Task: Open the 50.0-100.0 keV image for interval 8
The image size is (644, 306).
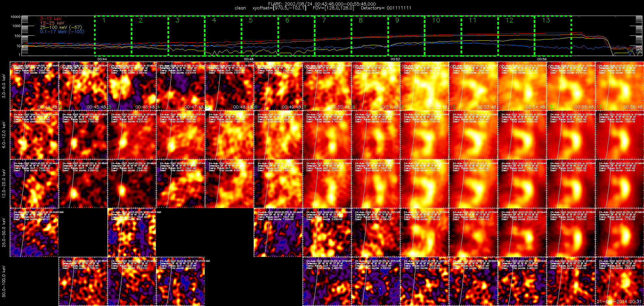Action: pos(376,281)
